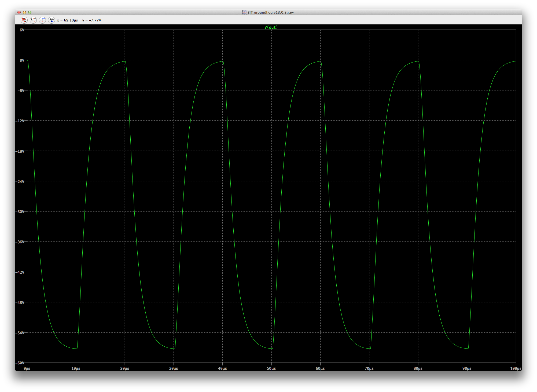The width and height of the screenshot is (537, 392).
Task: Click the raw file icon in title bar
Action: (244, 12)
